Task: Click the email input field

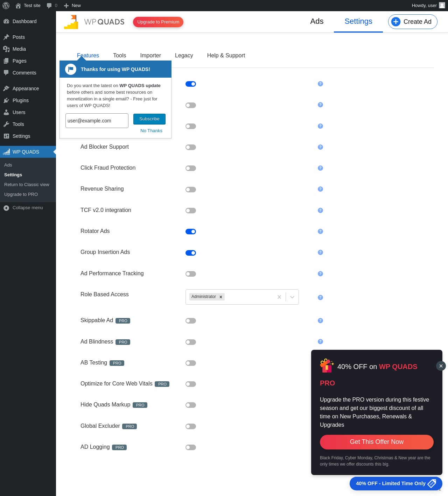Action: [97, 121]
